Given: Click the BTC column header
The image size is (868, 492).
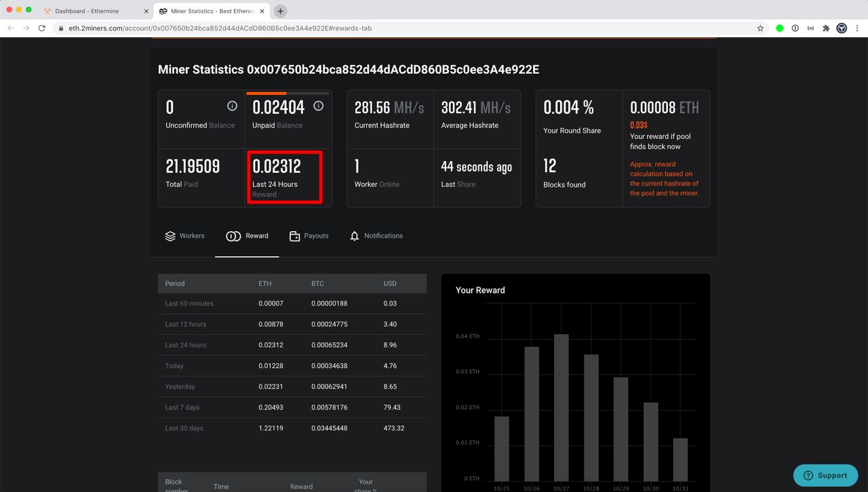Looking at the screenshot, I should click(x=317, y=283).
